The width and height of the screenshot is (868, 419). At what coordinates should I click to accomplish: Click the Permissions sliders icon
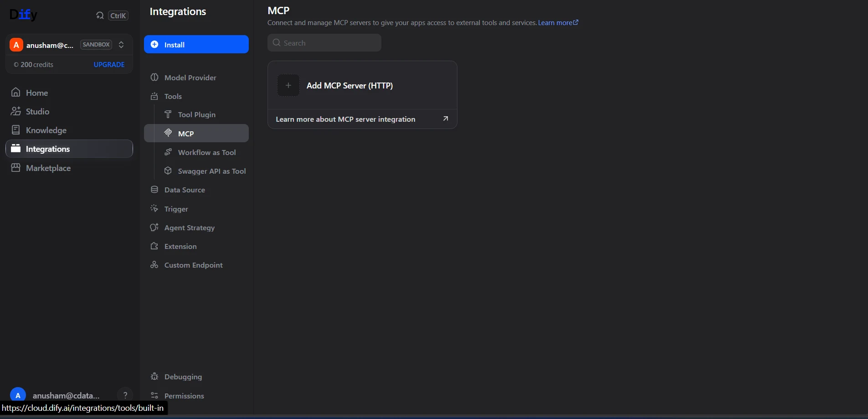click(154, 395)
